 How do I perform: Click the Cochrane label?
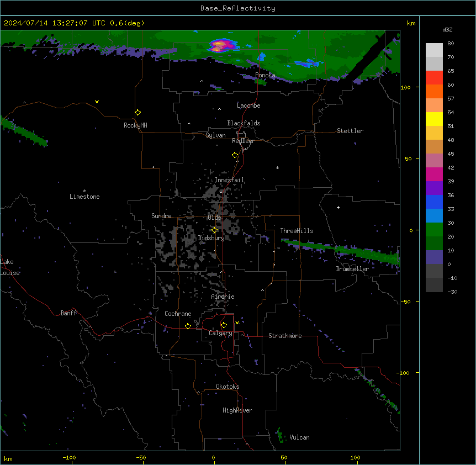178,314
